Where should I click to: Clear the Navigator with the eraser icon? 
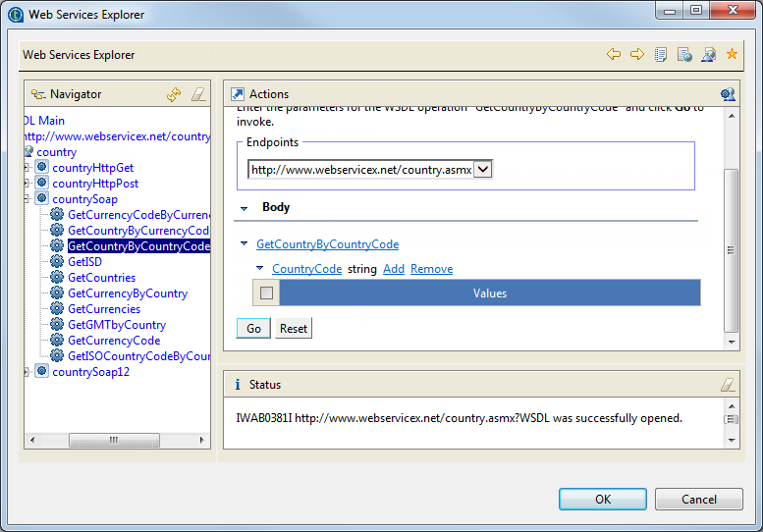click(197, 94)
